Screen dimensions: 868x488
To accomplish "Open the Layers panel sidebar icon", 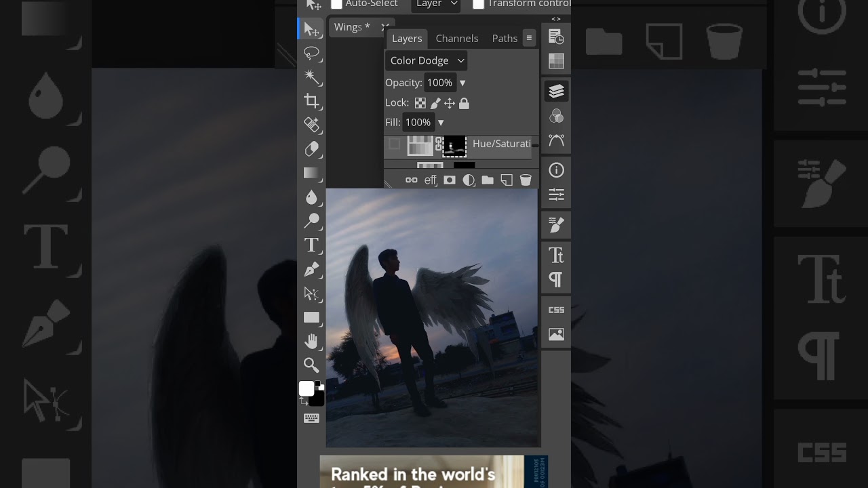I will [x=556, y=91].
